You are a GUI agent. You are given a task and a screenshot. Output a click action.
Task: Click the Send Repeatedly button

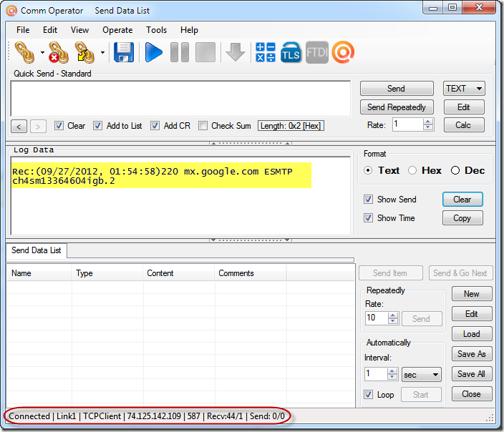click(397, 107)
